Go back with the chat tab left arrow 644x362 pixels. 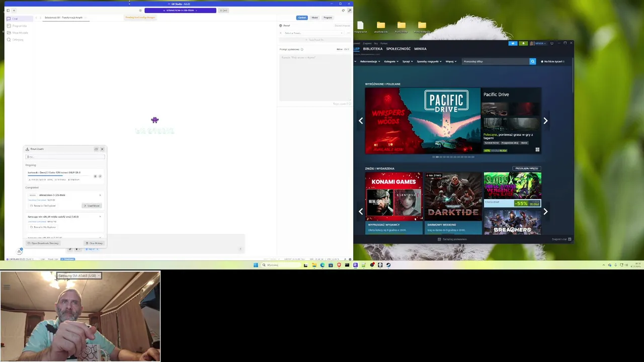(36, 18)
